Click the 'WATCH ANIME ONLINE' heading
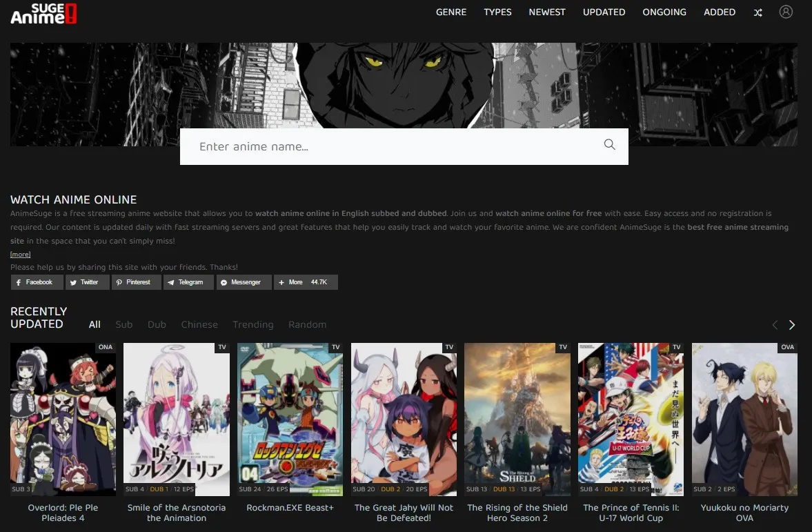 point(74,199)
